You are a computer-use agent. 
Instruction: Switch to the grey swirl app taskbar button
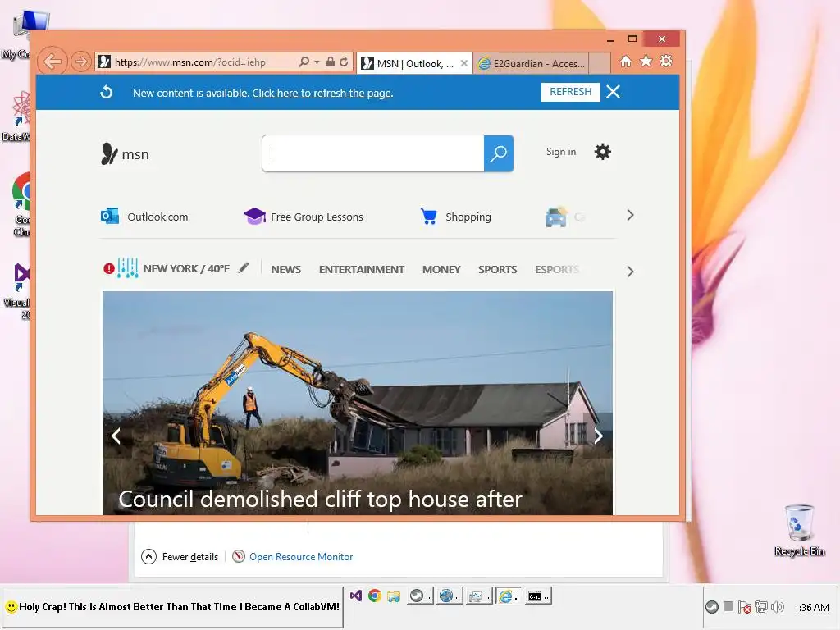[x=419, y=596]
